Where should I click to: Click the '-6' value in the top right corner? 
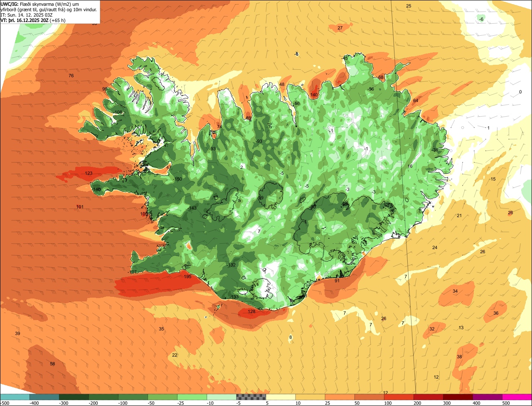point(481,19)
